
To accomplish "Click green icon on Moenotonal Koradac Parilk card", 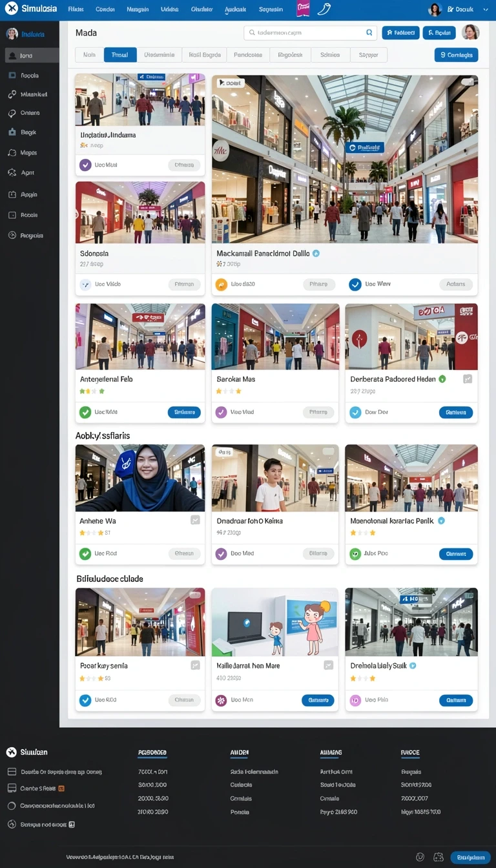I will tap(355, 553).
